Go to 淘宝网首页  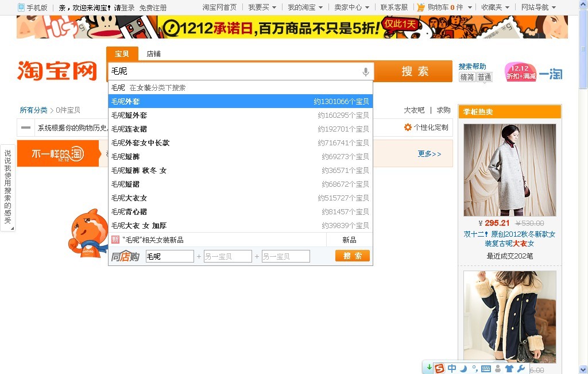pyautogui.click(x=219, y=7)
